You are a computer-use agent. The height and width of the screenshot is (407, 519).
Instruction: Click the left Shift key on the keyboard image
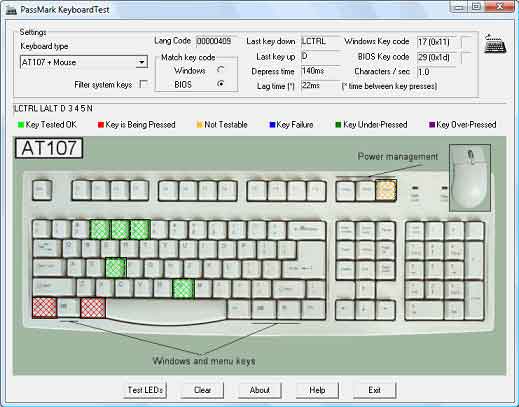tap(54, 288)
